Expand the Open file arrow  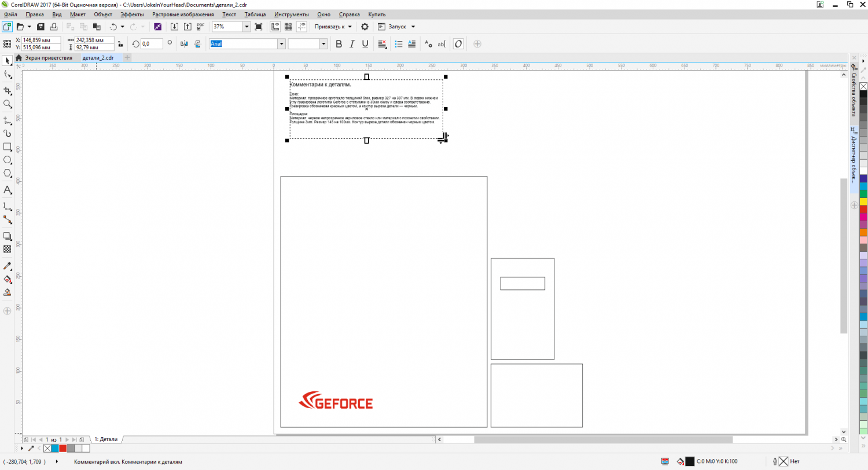coord(30,27)
